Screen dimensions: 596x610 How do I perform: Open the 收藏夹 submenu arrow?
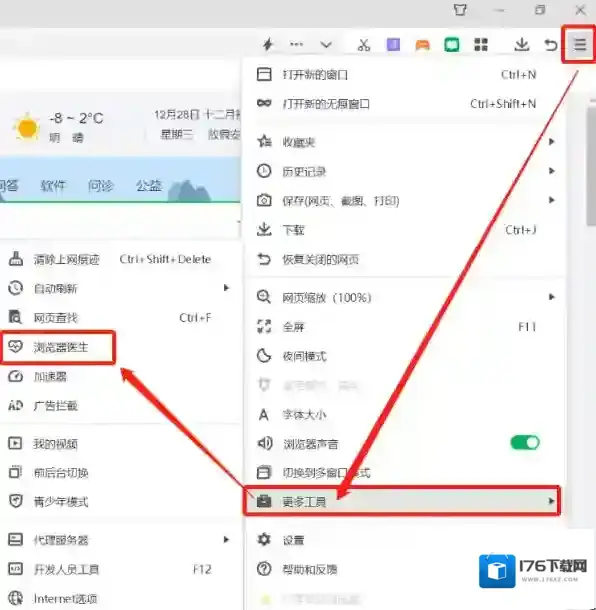pyautogui.click(x=551, y=142)
